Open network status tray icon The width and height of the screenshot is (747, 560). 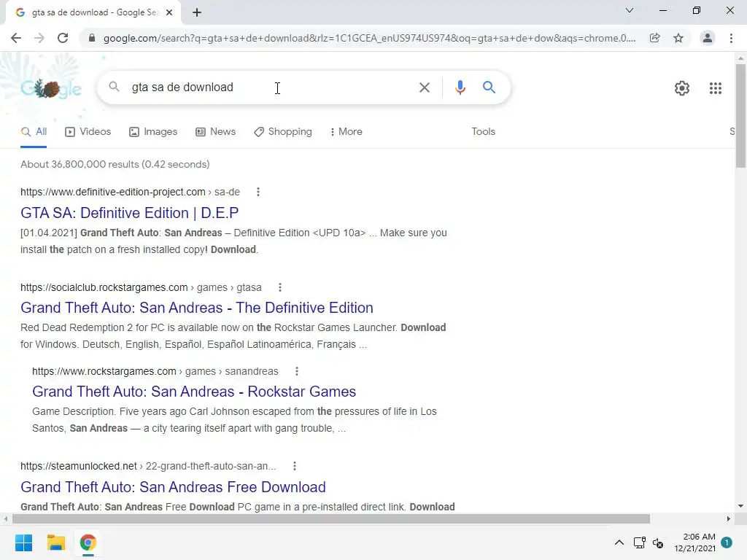(x=639, y=542)
